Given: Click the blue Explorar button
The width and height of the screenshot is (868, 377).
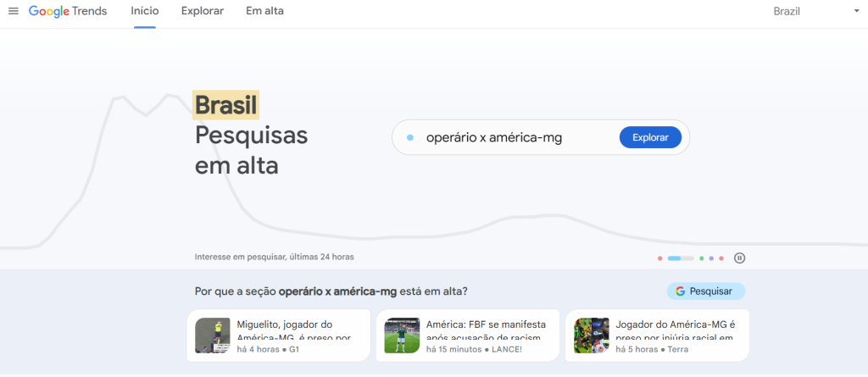Looking at the screenshot, I should [650, 137].
